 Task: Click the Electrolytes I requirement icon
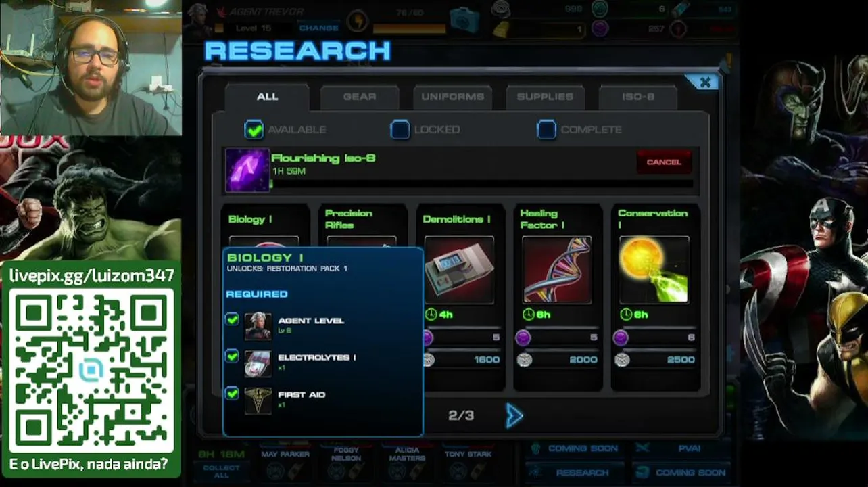tap(258, 363)
